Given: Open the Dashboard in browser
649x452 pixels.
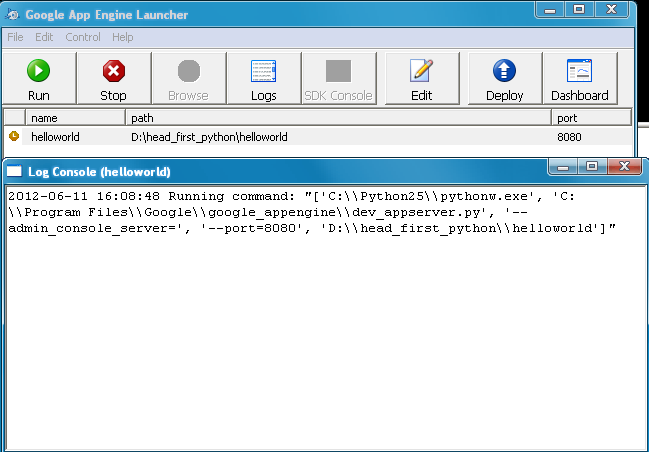Looking at the screenshot, I should pos(580,78).
